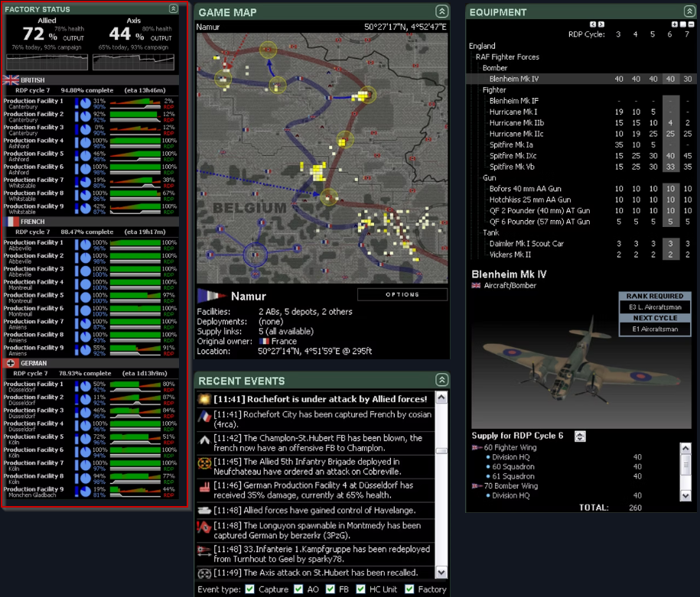This screenshot has height=597, width=700.
Task: Collapse all equipment tree nodes with minus icon
Action: (x=692, y=24)
